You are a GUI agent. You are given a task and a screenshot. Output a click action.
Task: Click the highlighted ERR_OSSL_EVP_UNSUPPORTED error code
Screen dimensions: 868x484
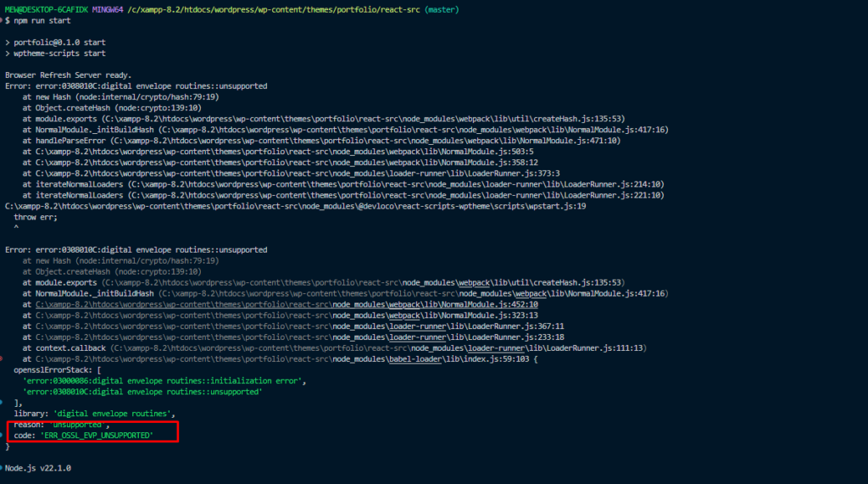pos(96,435)
